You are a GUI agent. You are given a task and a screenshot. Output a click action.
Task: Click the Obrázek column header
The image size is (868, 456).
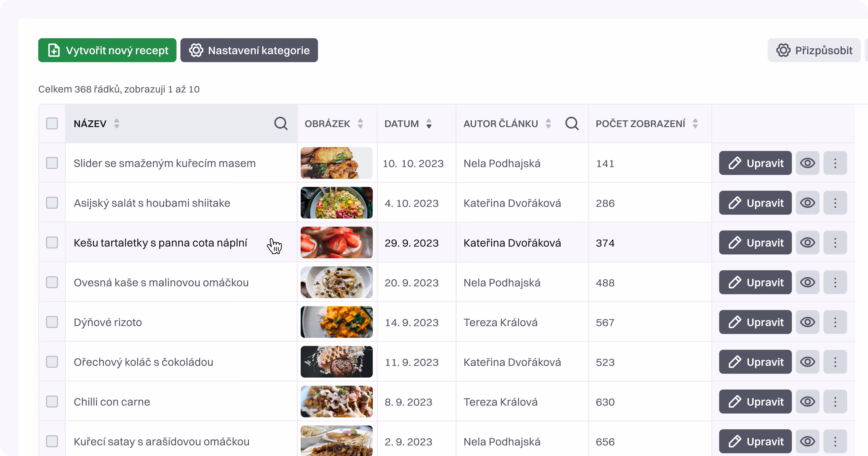coord(327,123)
